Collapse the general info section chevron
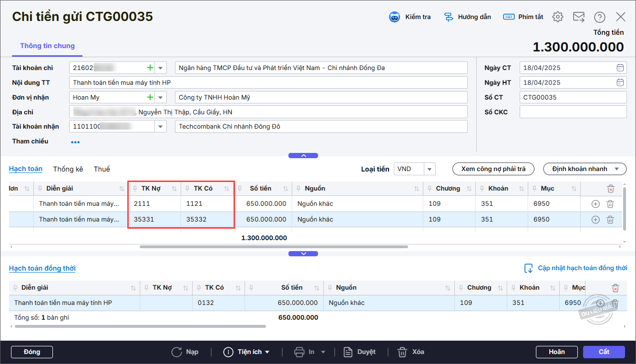 [303, 155]
